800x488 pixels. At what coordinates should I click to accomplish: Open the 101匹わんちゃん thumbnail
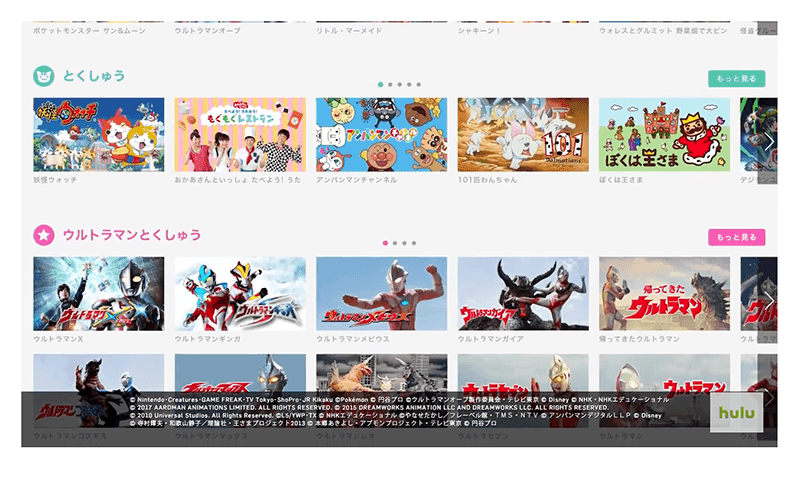pos(523,135)
